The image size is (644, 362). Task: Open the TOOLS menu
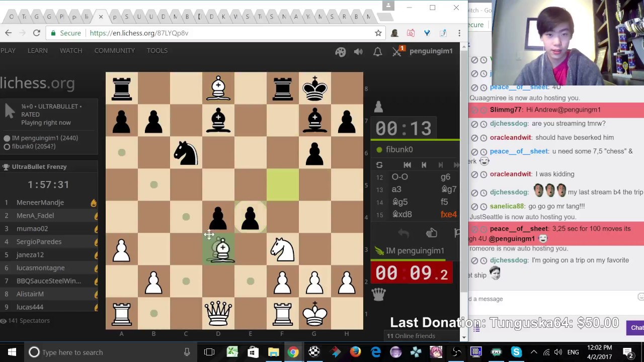click(x=157, y=50)
